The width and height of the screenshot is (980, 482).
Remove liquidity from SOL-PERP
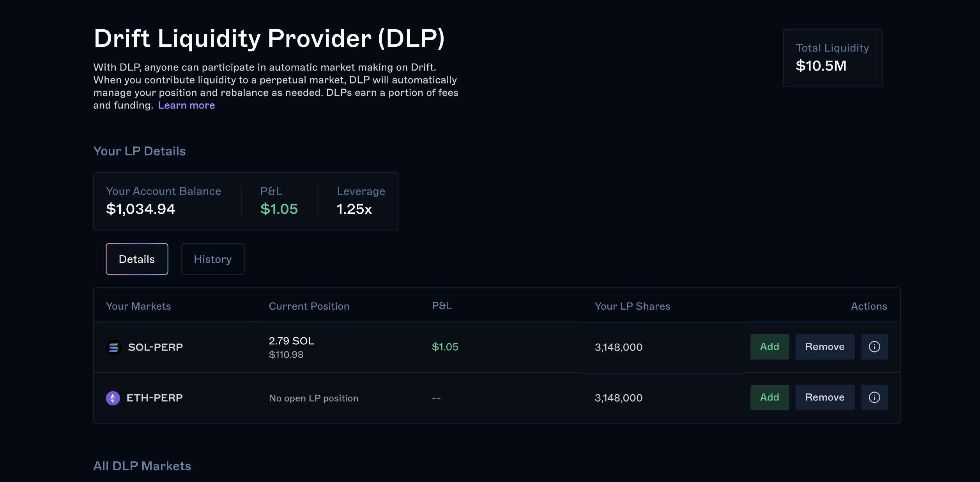click(x=825, y=347)
